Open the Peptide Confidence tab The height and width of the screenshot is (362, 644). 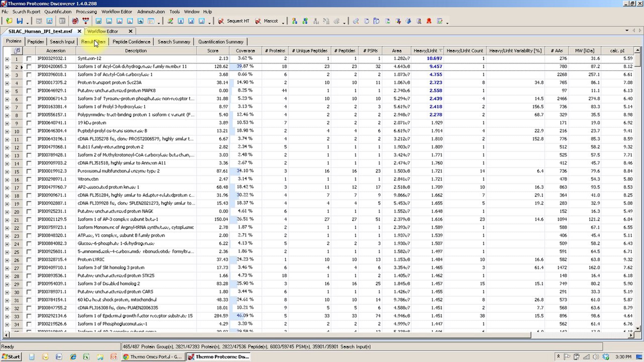(x=131, y=42)
